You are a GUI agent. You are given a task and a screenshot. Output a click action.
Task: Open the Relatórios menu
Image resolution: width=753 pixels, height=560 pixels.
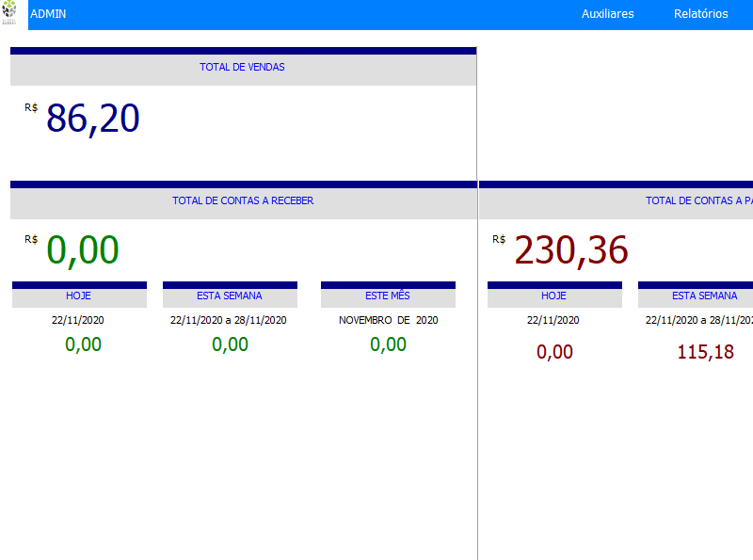(x=700, y=14)
